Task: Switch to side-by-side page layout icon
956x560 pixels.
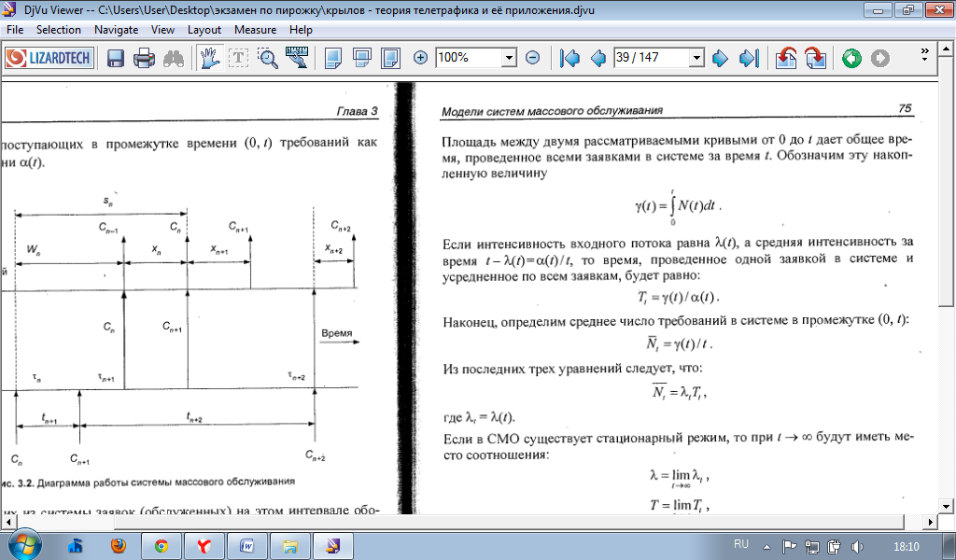Action: tap(390, 59)
